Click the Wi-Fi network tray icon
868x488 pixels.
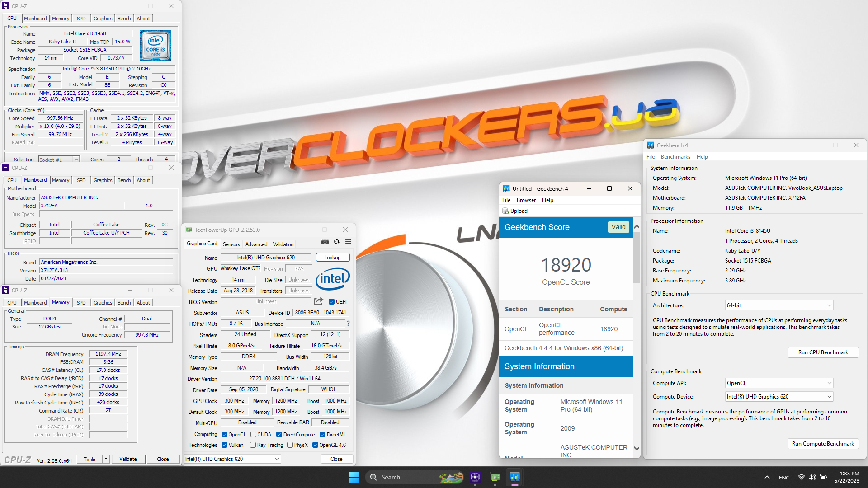pyautogui.click(x=801, y=477)
